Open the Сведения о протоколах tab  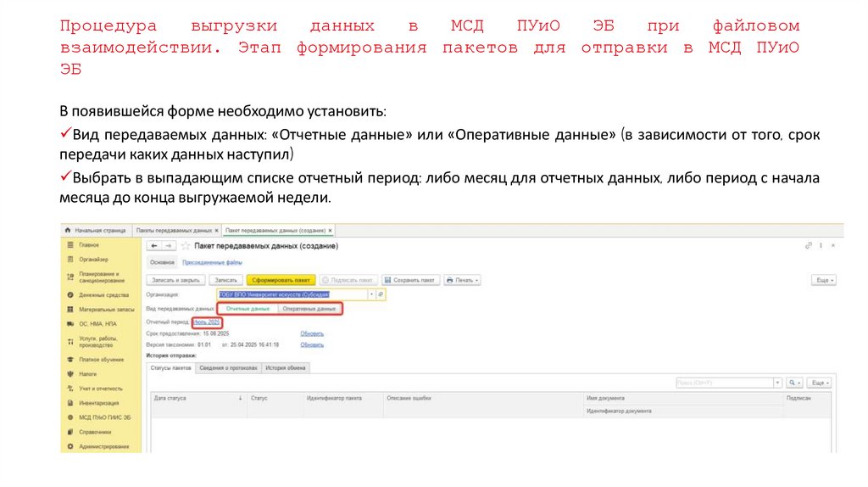click(228, 368)
